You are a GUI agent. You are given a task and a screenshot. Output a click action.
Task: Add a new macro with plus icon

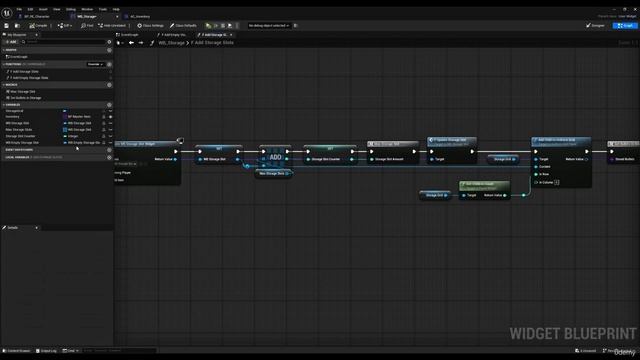109,85
